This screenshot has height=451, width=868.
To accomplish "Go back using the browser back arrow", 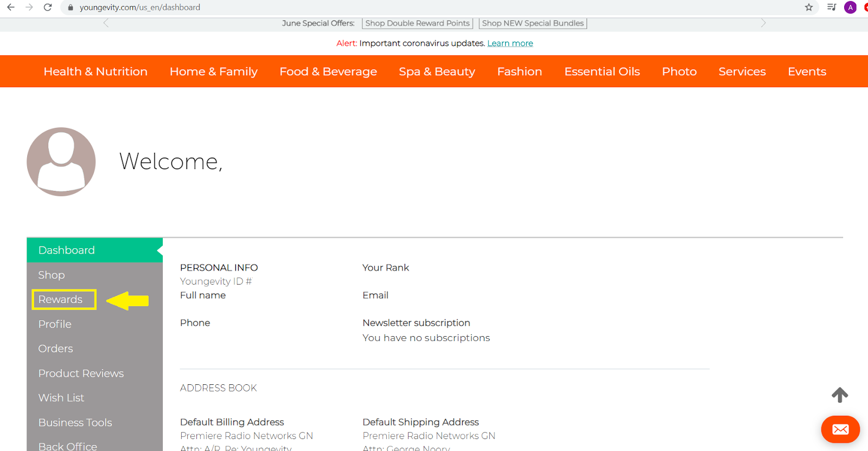I will [x=11, y=8].
